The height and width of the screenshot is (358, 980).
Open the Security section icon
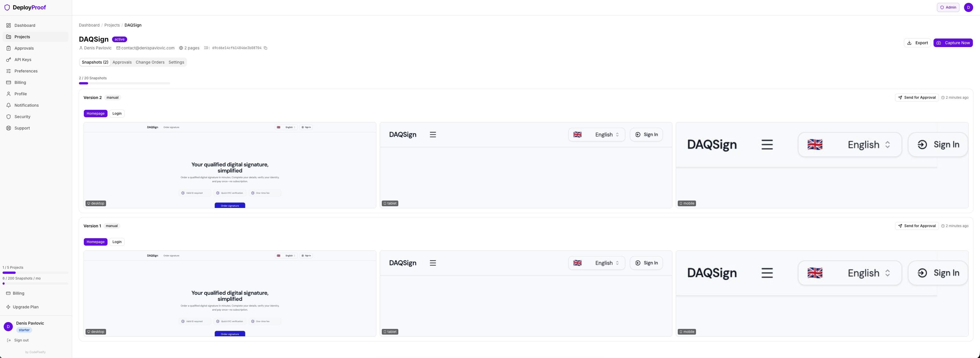tap(8, 117)
